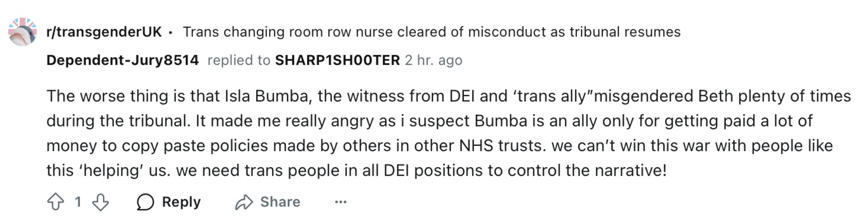Open the r/transgenderUK community page
This screenshot has width=868, height=222.
(x=105, y=33)
